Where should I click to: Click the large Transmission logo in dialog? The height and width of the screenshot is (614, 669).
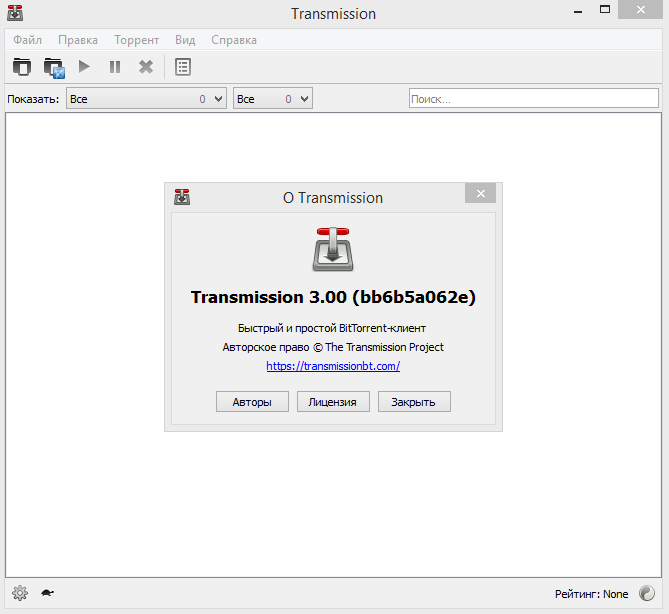click(333, 249)
